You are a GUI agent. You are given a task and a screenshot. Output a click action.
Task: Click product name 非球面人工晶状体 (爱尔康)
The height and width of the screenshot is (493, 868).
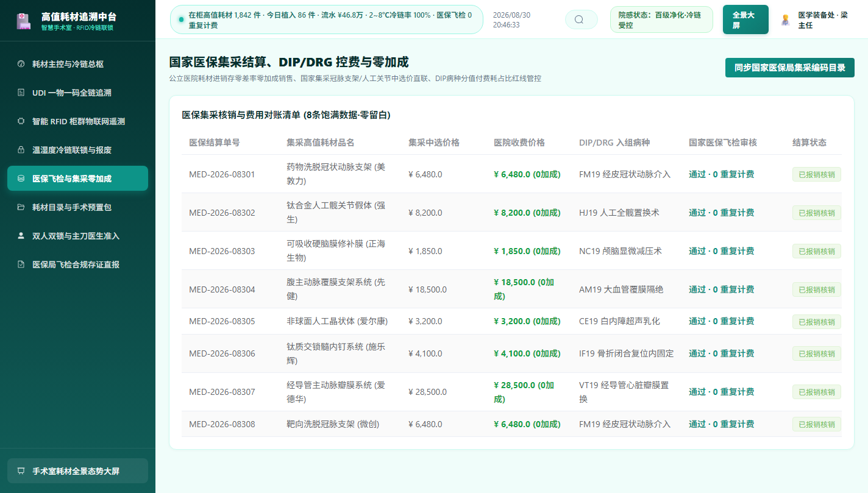337,321
